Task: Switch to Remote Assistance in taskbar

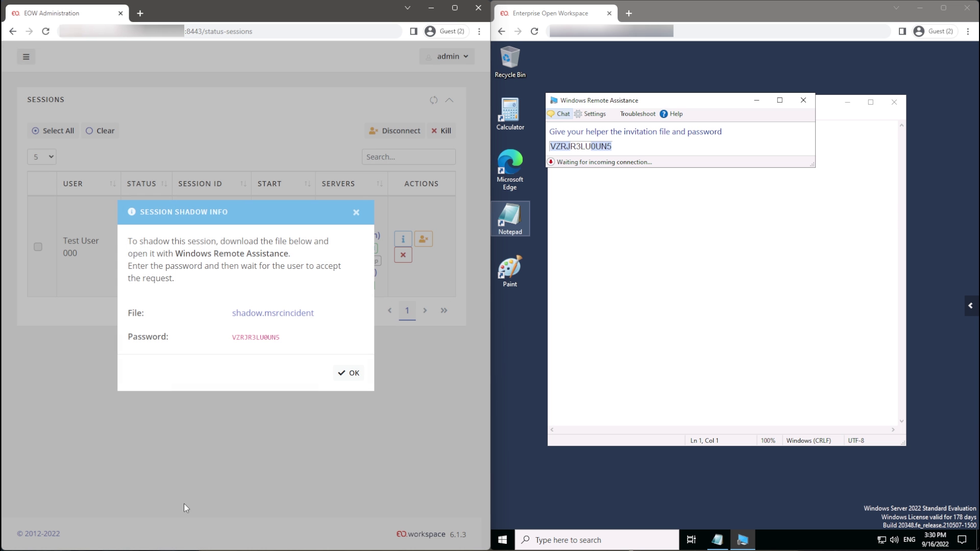Action: pos(742,540)
